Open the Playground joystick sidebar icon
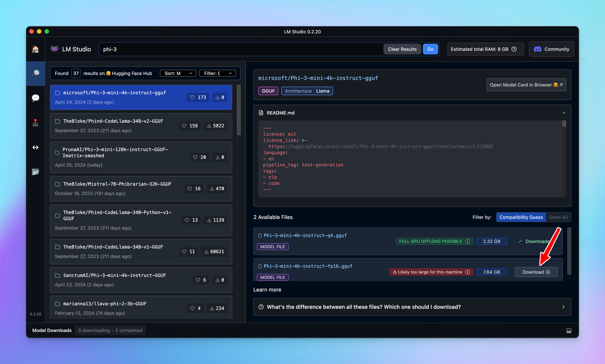Image resolution: width=605 pixels, height=364 pixels. point(35,123)
